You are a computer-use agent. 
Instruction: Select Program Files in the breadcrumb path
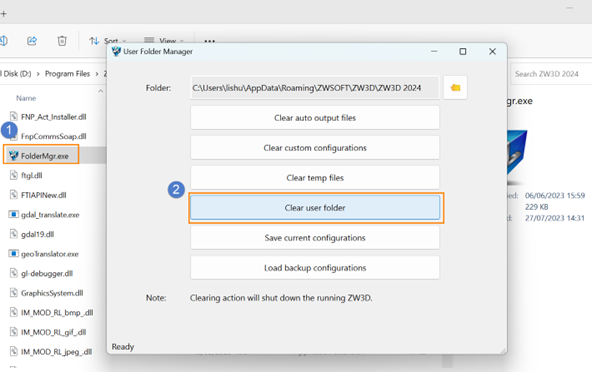(68, 74)
